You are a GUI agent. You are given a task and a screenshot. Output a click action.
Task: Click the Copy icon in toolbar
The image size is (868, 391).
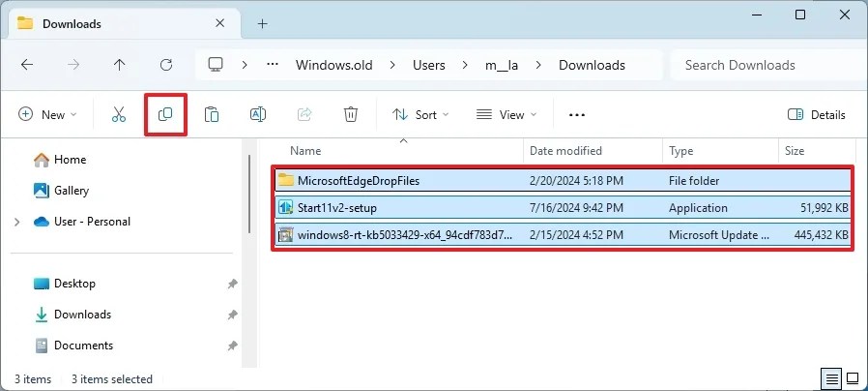tap(165, 114)
